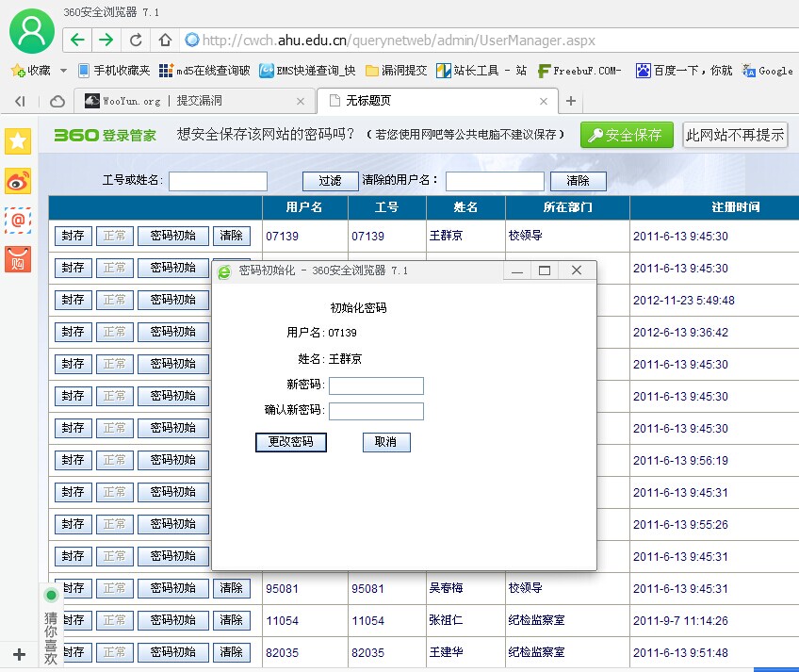Open the 站长工具 bookmark
Screen dimensions: 799x672
click(x=481, y=71)
